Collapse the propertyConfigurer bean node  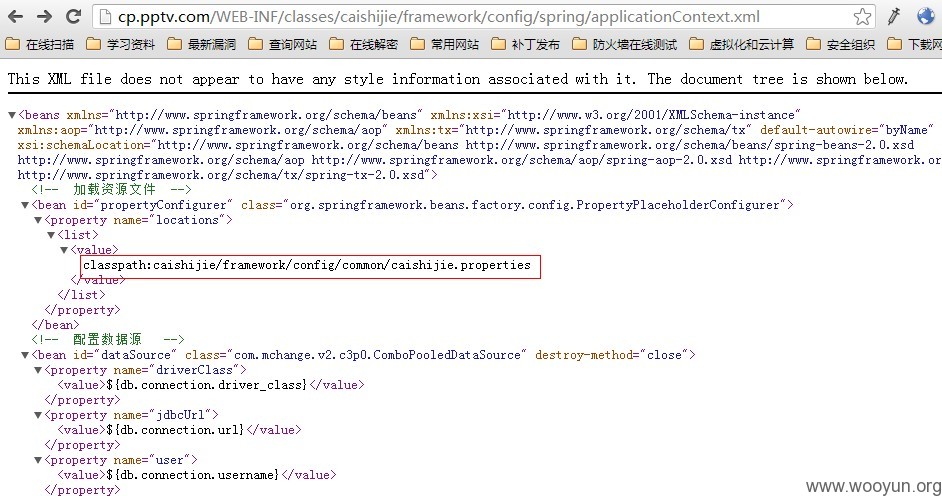[25, 205]
